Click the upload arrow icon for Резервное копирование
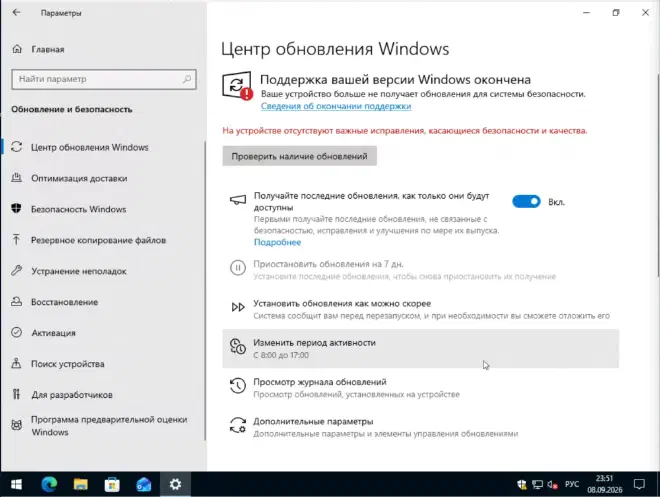This screenshot has width=660, height=497. [x=16, y=239]
